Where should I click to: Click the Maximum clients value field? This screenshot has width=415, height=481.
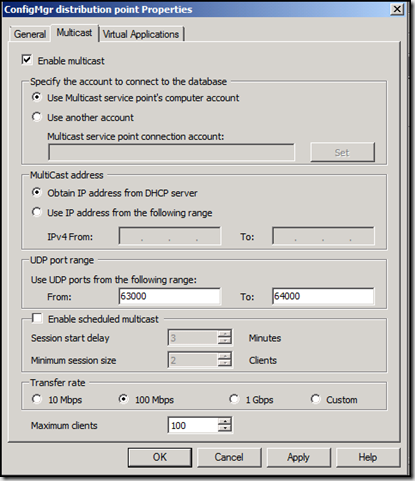pyautogui.click(x=192, y=425)
